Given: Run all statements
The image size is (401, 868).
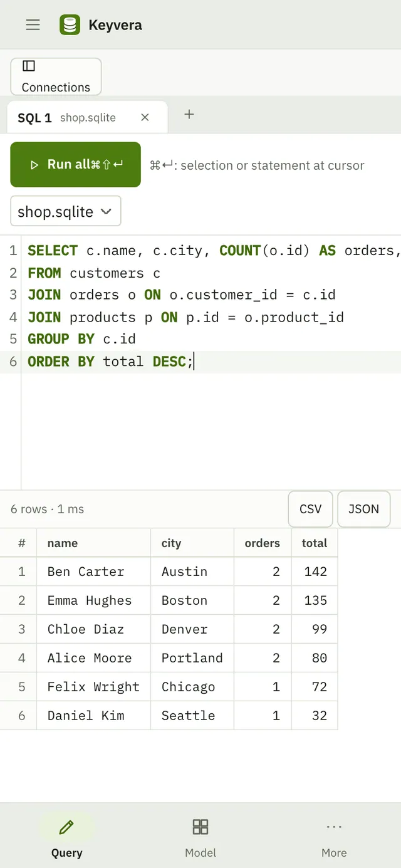Looking at the screenshot, I should coord(76,165).
